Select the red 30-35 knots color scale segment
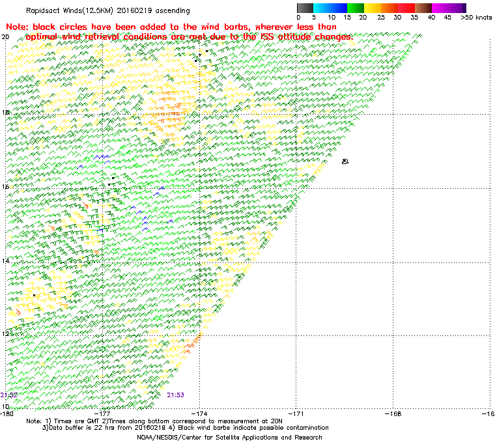The image size is (495, 448). [406, 8]
